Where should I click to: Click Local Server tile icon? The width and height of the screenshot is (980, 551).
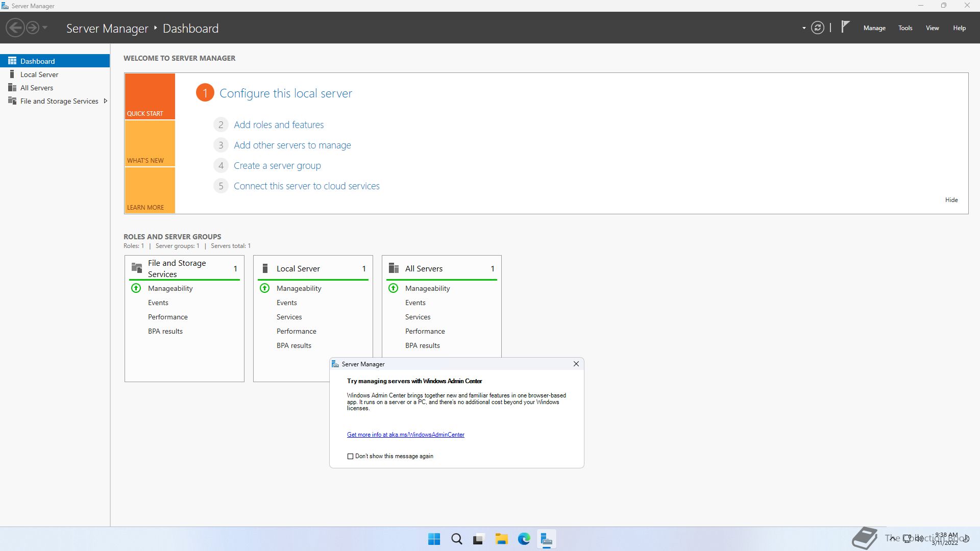(x=265, y=268)
